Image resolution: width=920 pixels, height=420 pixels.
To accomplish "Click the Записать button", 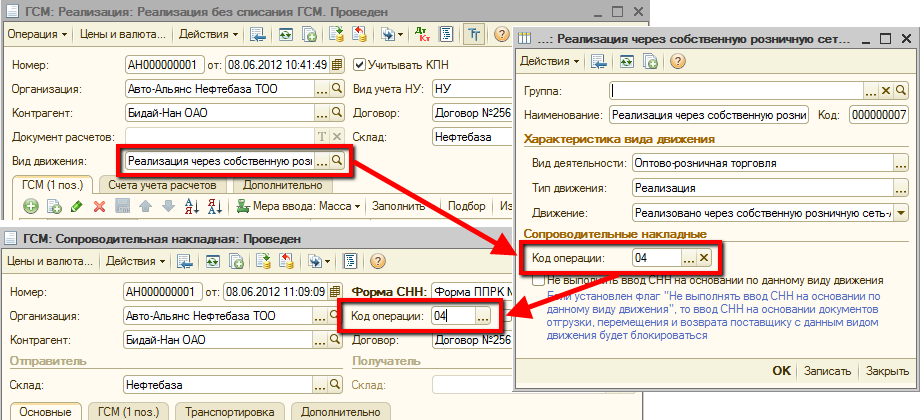I will pyautogui.click(x=826, y=370).
